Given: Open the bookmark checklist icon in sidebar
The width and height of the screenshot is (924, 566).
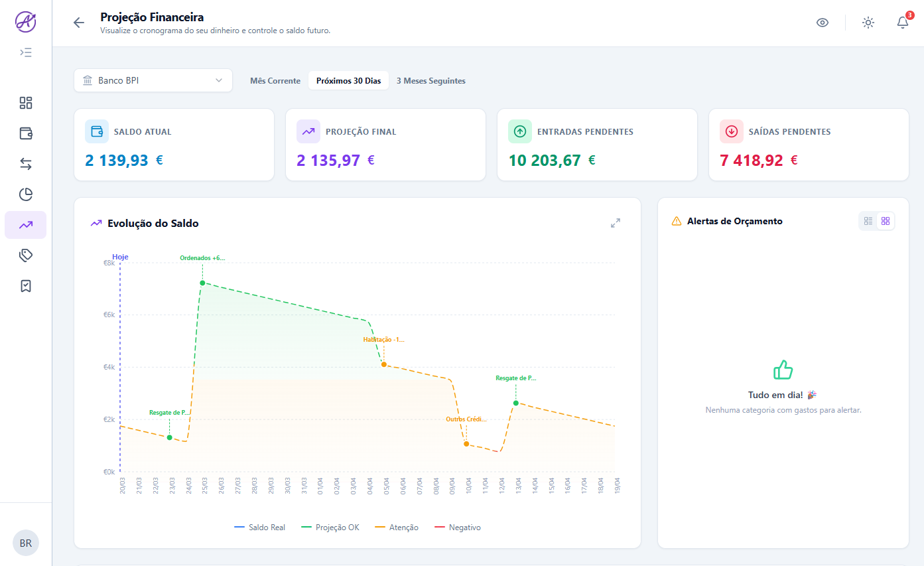Looking at the screenshot, I should [26, 286].
